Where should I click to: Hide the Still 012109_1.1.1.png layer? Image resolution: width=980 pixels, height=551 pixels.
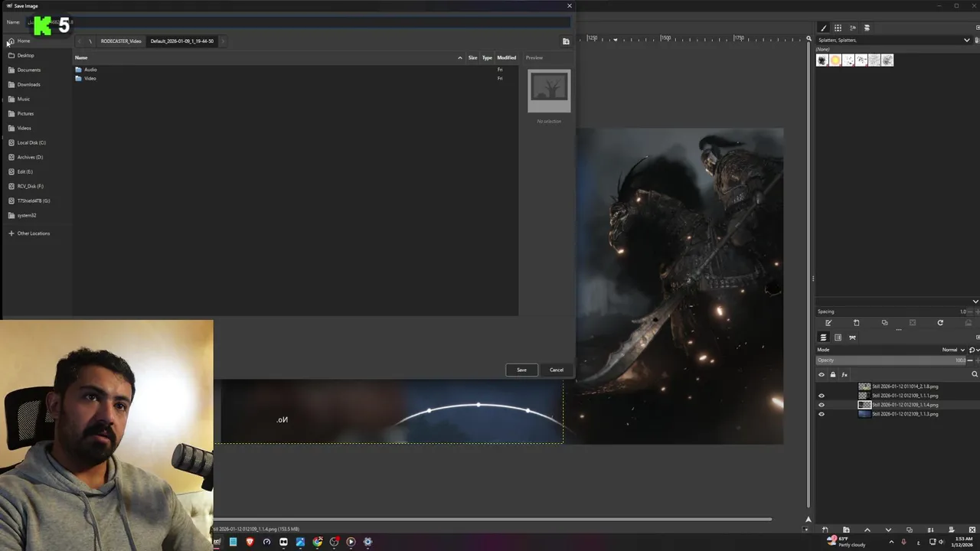822,396
